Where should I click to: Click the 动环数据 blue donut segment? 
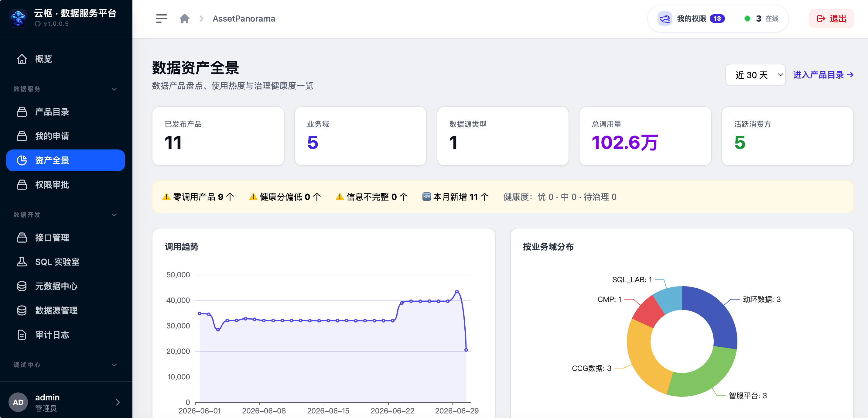point(715,313)
